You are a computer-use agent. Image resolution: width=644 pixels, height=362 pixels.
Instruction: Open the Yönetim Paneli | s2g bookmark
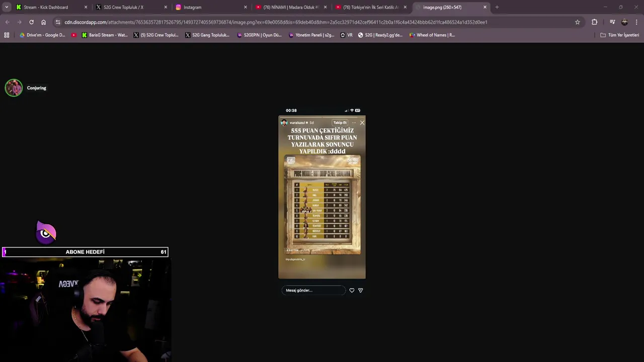311,35
